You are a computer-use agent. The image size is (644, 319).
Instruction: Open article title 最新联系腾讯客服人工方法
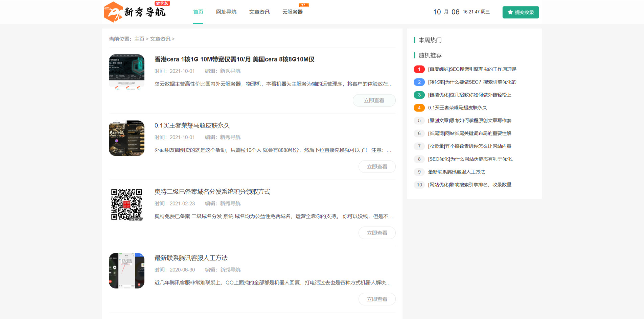[x=191, y=258]
